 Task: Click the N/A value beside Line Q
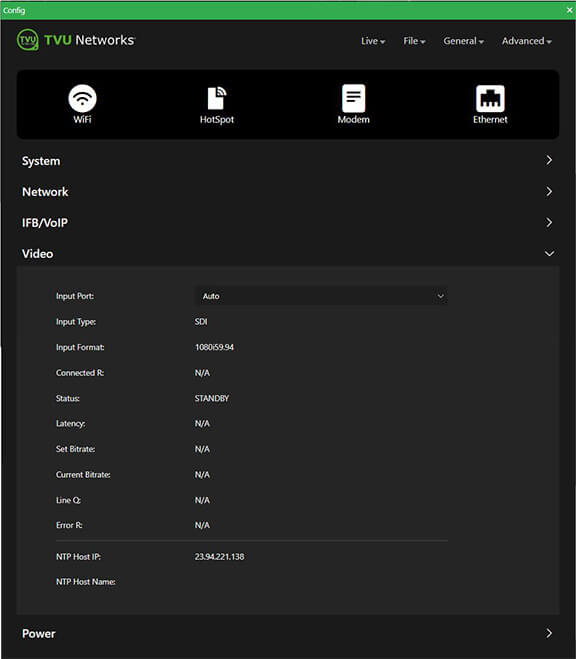click(x=202, y=501)
